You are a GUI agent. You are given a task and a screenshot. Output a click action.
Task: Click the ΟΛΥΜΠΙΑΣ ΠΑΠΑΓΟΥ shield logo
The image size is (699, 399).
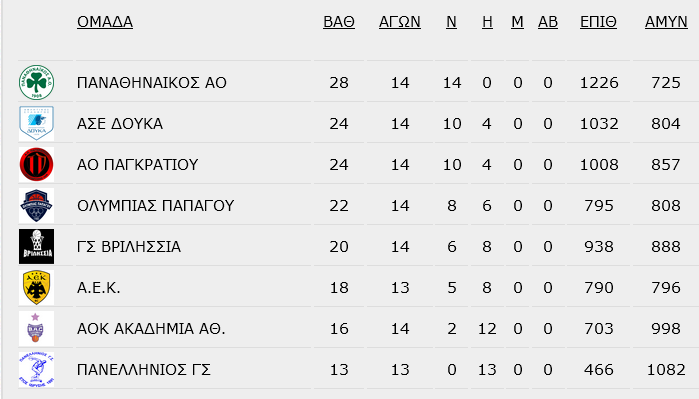[x=37, y=206]
